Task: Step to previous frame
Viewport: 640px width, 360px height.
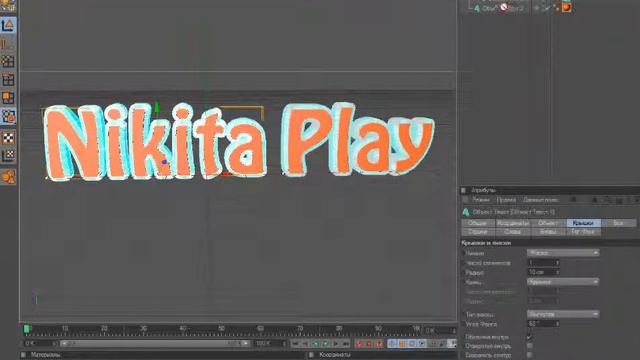Action: 305,344
